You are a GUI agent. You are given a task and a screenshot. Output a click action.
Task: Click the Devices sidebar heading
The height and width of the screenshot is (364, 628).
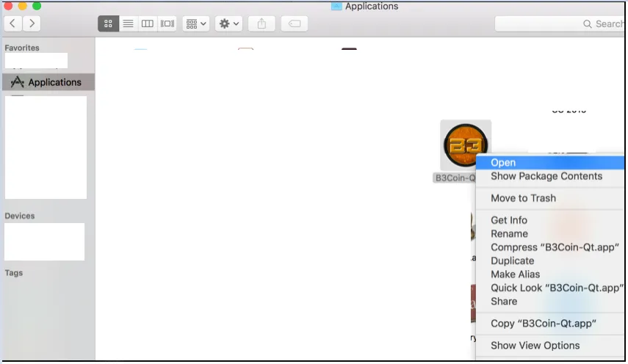(x=20, y=216)
